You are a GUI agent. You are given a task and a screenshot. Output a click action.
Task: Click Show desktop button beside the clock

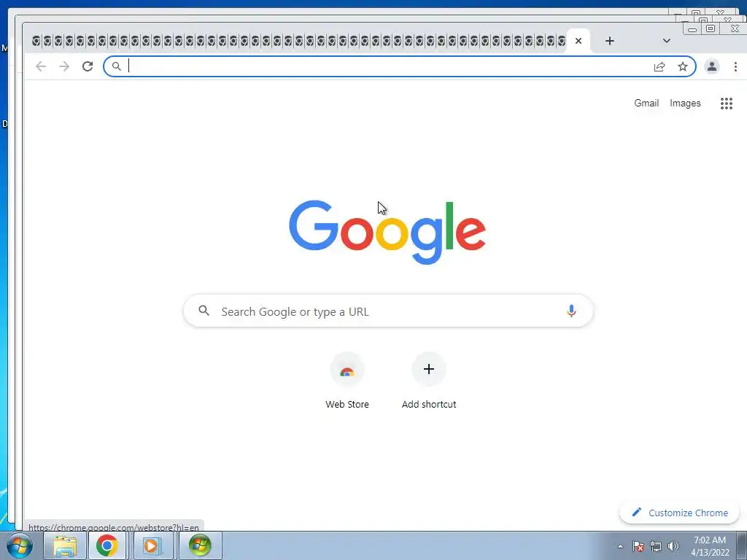[742, 545]
